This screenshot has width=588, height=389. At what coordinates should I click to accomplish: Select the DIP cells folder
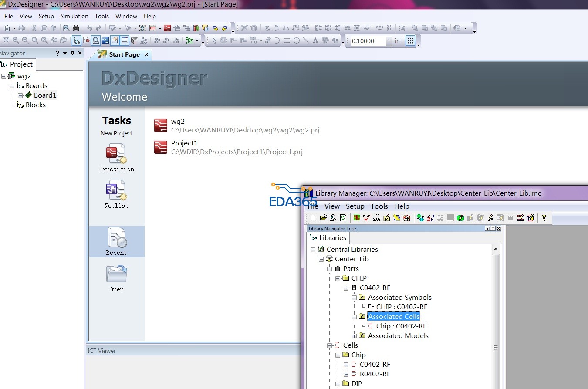(356, 384)
